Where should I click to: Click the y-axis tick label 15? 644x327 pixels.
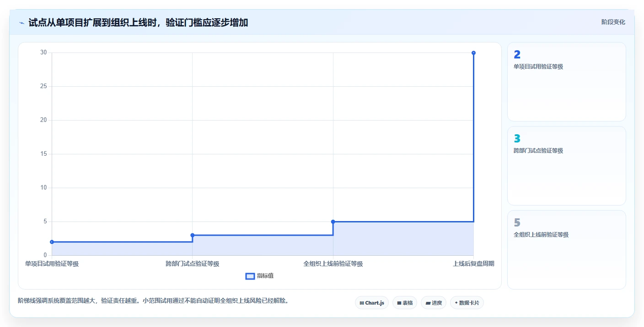(x=43, y=154)
